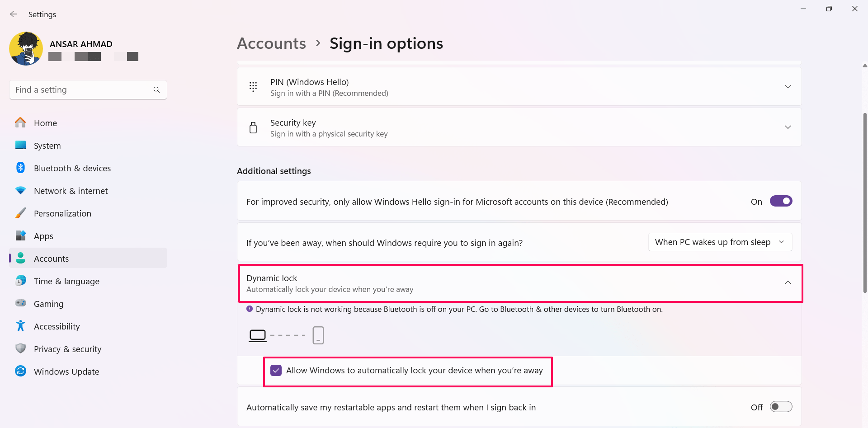The height and width of the screenshot is (428, 868).
Task: Open the Gaming settings icon
Action: 20,303
